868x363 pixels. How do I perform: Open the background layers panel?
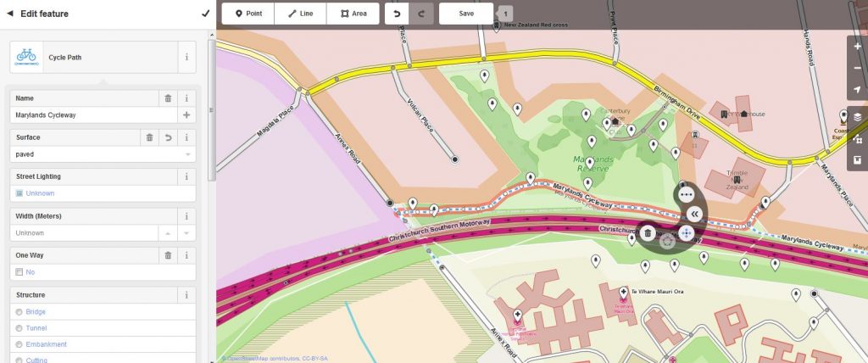[x=858, y=117]
